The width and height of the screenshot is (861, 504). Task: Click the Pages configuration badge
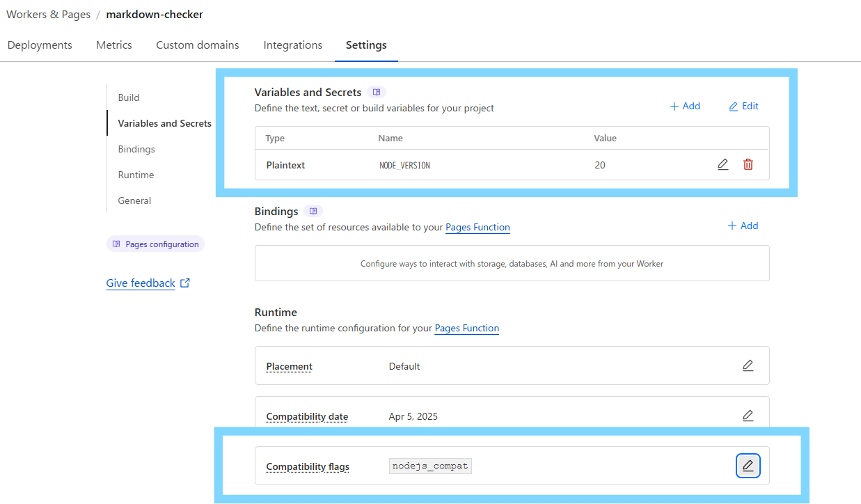[x=155, y=244]
